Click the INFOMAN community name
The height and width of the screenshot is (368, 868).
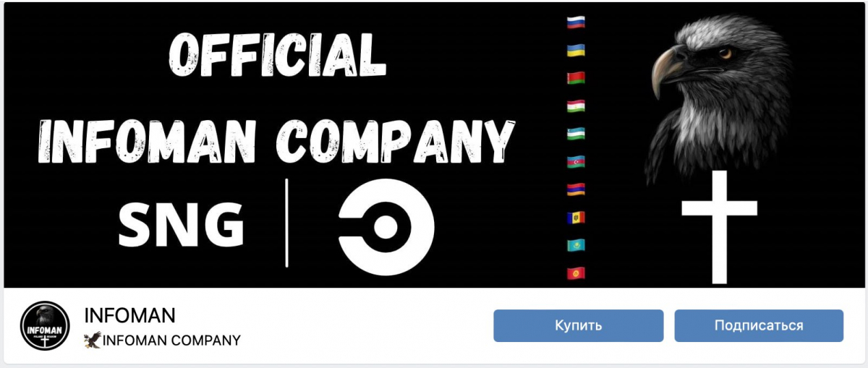[130, 316]
